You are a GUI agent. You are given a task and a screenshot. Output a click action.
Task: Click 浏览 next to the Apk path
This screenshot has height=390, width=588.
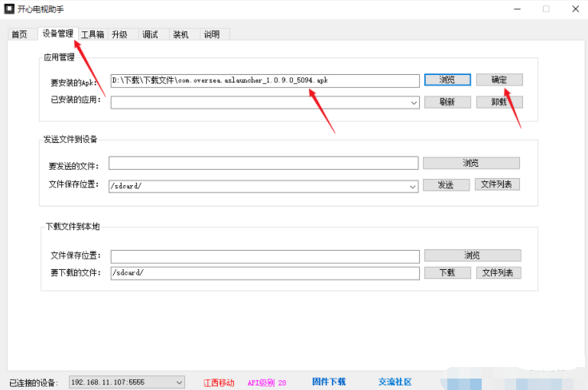point(447,80)
